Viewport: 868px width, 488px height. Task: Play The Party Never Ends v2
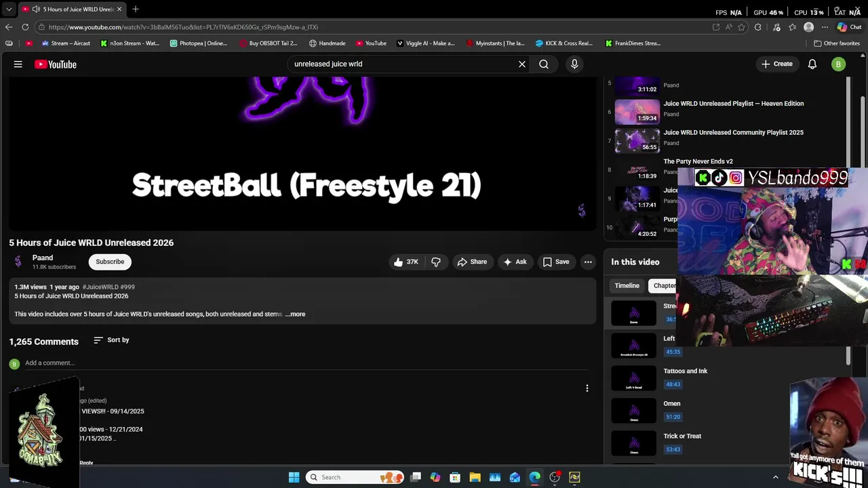point(698,162)
